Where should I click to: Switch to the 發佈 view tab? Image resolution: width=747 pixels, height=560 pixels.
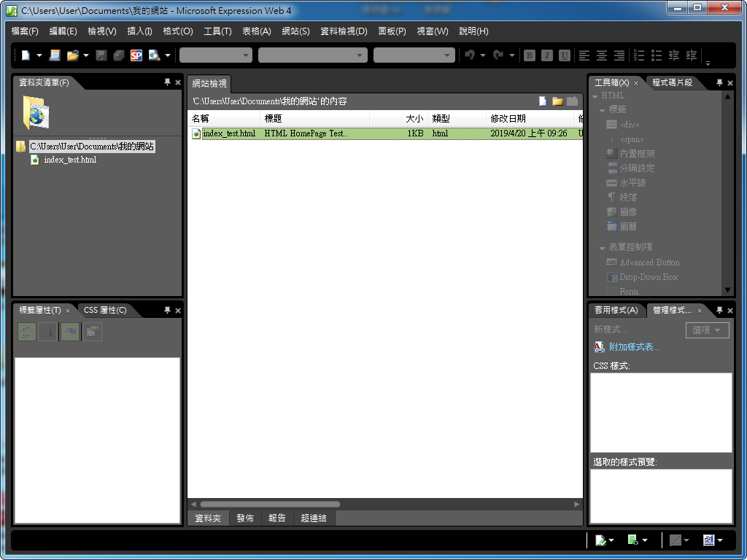(x=245, y=518)
